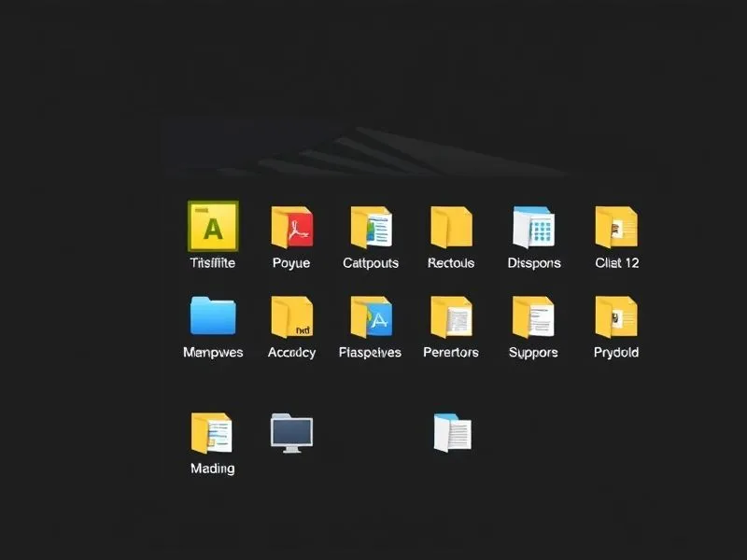
Task: Select the Perertors folder icon
Action: click(x=451, y=316)
